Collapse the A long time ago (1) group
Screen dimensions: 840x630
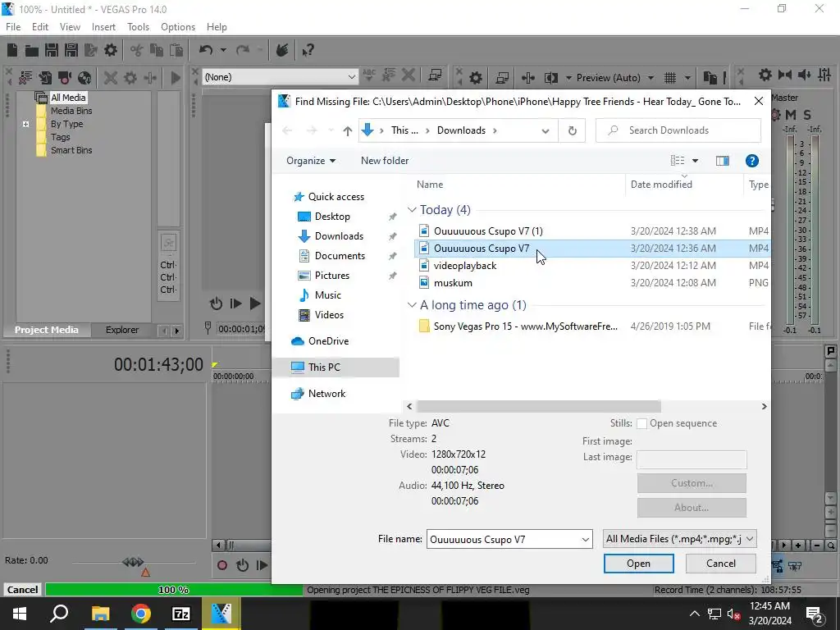click(x=412, y=305)
